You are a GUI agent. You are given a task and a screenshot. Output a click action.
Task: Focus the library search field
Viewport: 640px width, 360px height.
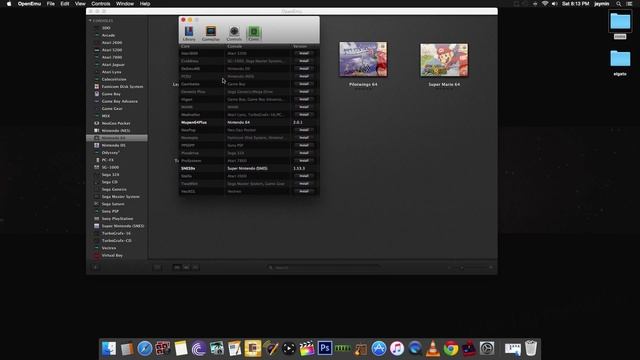pos(323,267)
